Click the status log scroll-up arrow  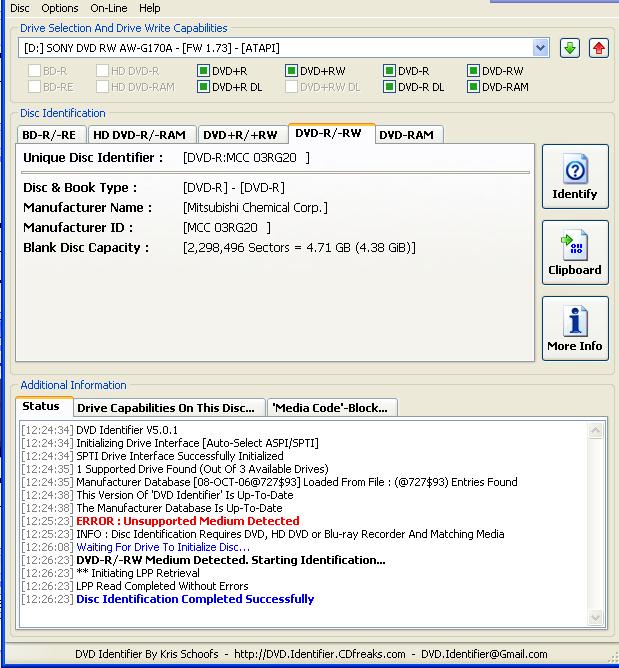596,430
